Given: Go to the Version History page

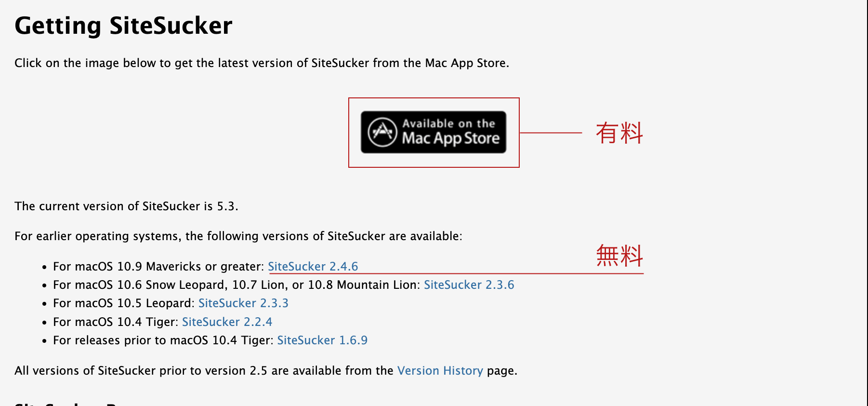Looking at the screenshot, I should coord(440,371).
